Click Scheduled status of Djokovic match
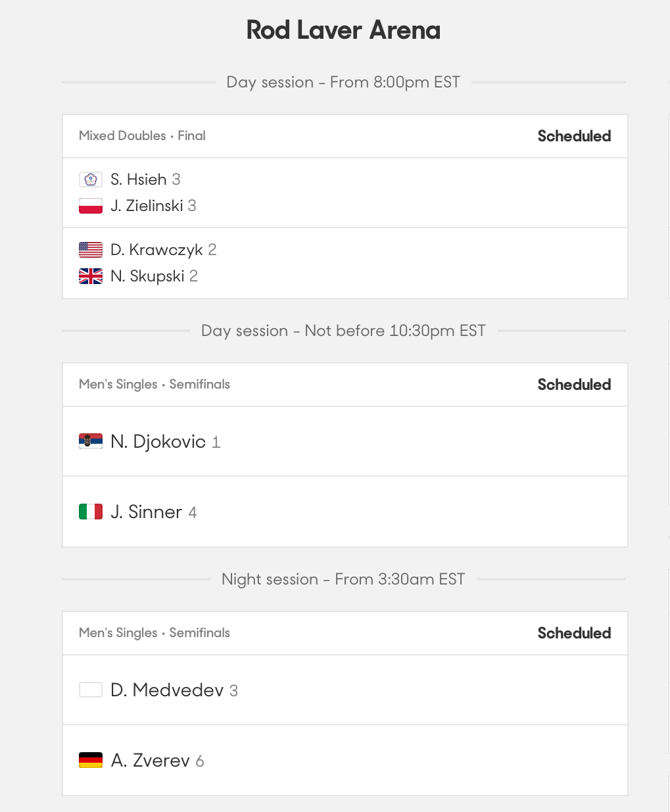Image resolution: width=670 pixels, height=812 pixels. coord(574,385)
